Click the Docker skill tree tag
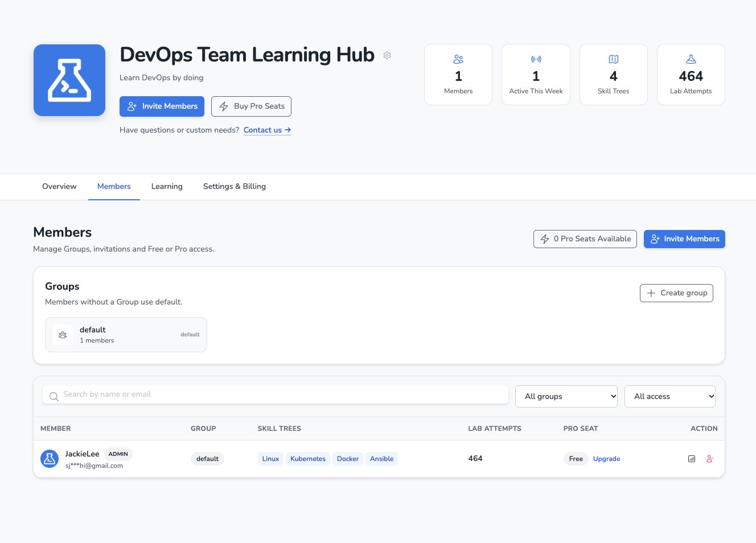Image resolution: width=756 pixels, height=543 pixels. click(x=348, y=459)
